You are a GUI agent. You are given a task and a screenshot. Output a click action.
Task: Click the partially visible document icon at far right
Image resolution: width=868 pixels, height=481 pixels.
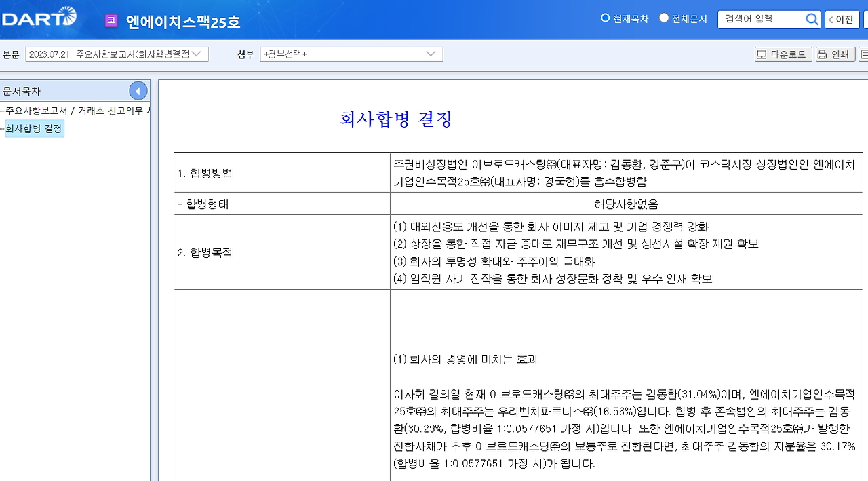[863, 54]
